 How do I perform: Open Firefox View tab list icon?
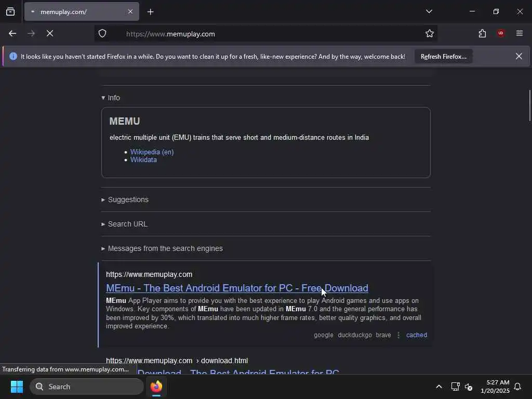tap(10, 11)
